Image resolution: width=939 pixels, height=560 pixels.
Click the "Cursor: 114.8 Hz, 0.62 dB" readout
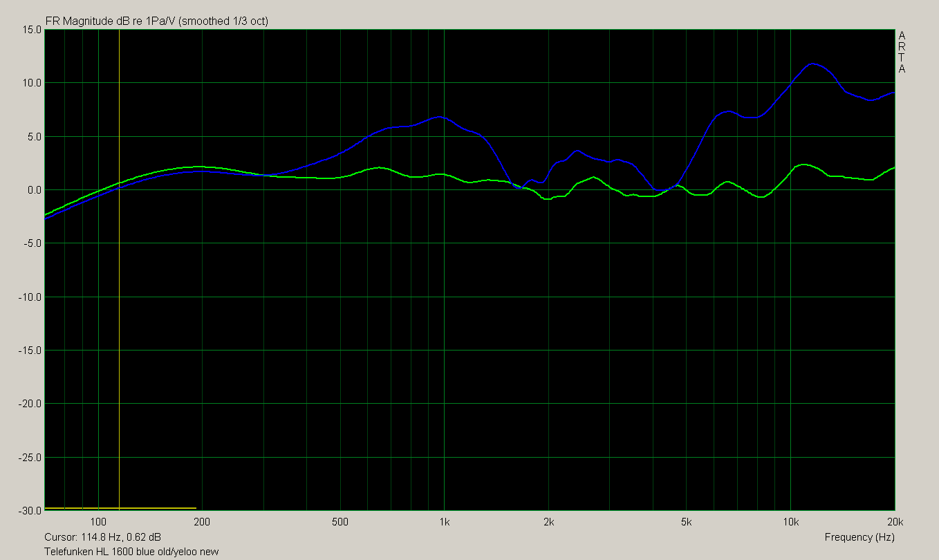[103, 537]
